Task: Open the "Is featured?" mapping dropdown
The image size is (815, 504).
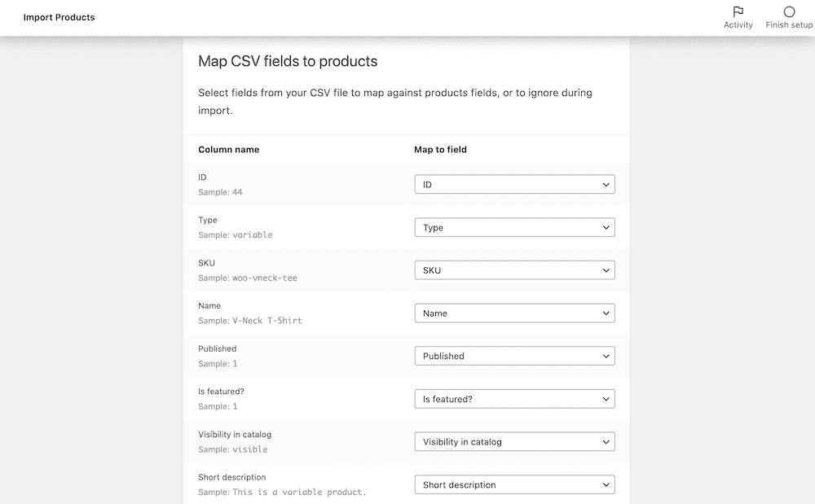Action: (x=514, y=398)
